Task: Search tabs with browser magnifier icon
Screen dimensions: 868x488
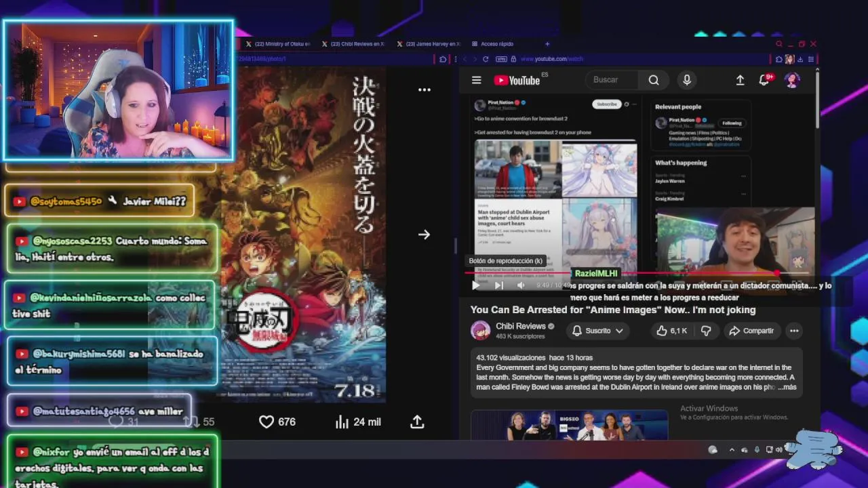Action: pyautogui.click(x=779, y=44)
